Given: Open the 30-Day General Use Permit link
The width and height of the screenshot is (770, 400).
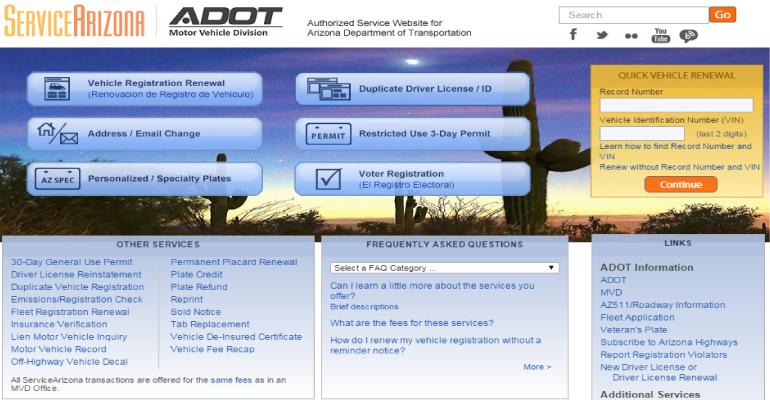Looking at the screenshot, I should (71, 262).
